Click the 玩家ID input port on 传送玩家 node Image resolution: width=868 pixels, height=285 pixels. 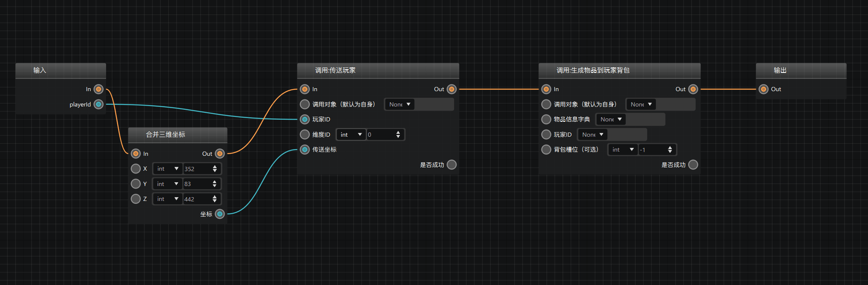pos(305,119)
